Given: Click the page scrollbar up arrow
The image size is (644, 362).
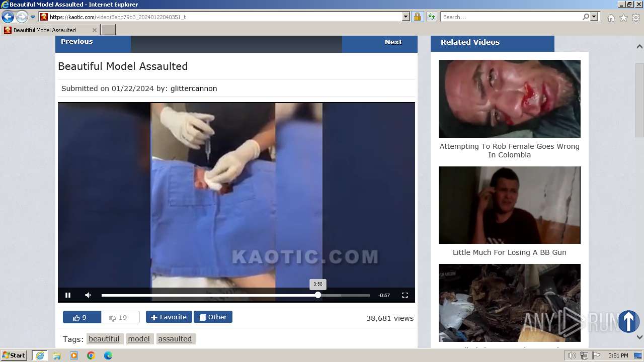Looking at the screenshot, I should [x=639, y=46].
